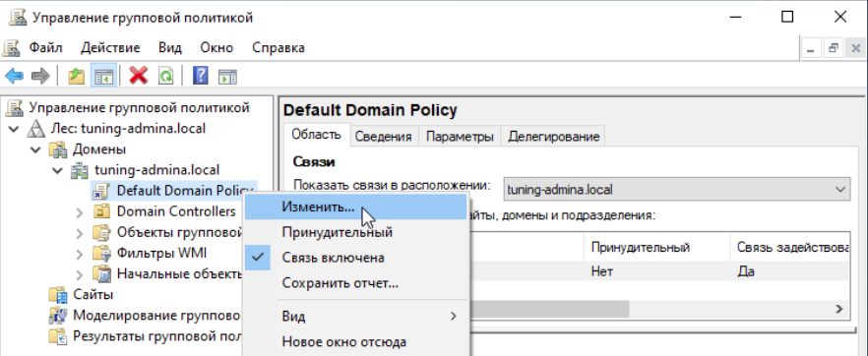Expand the Фильтры WMI node
868x356 pixels.
pos(80,254)
